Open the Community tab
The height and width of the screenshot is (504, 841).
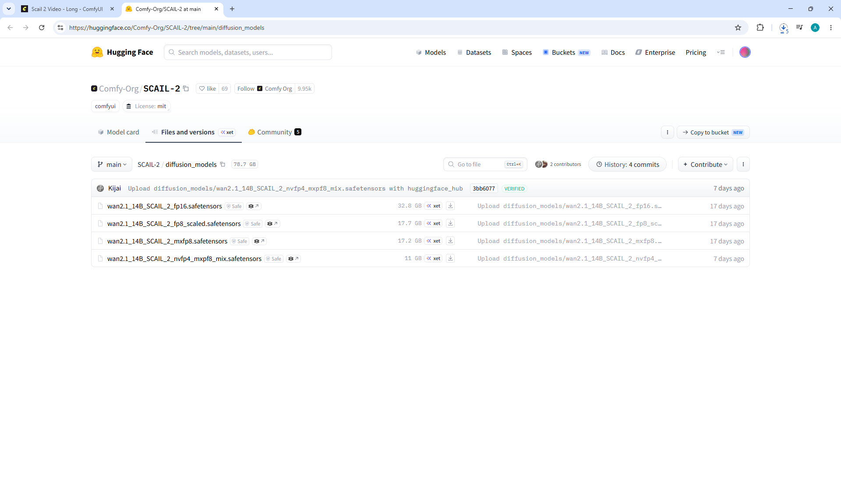[x=275, y=132]
